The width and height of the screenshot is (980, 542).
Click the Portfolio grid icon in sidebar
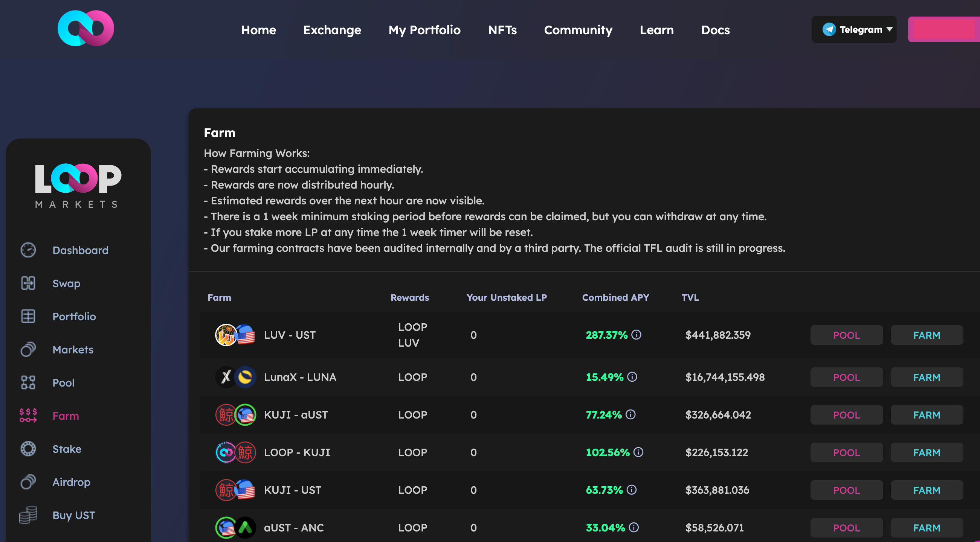(28, 316)
